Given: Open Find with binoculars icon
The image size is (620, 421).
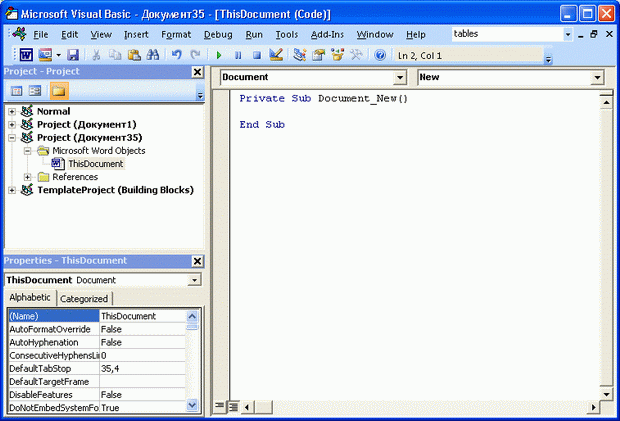Looking at the screenshot, I should pyautogui.click(x=153, y=55).
